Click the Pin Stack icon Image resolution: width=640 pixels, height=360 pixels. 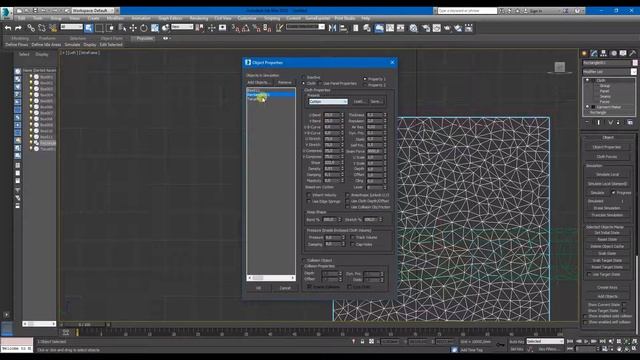587,122
